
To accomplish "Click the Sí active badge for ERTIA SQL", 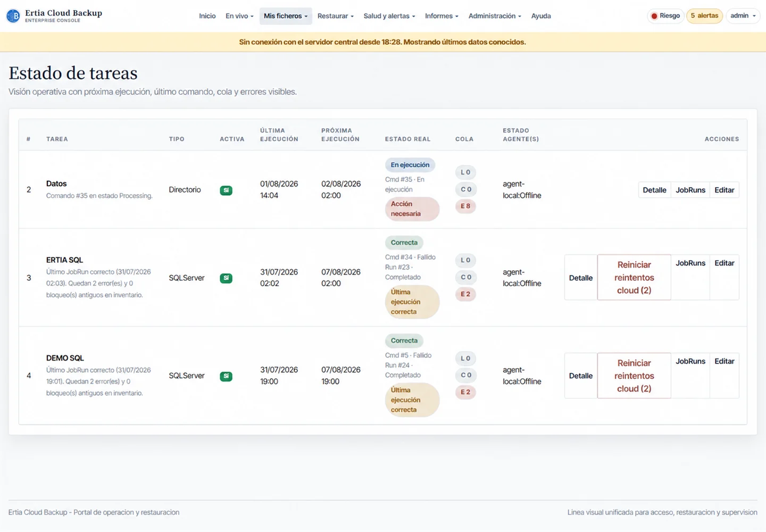I will [226, 278].
